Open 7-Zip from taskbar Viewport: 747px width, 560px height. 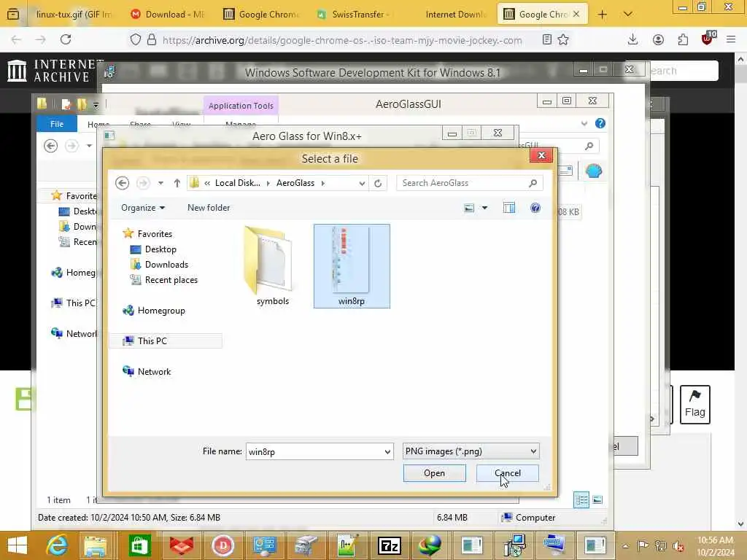(x=389, y=545)
